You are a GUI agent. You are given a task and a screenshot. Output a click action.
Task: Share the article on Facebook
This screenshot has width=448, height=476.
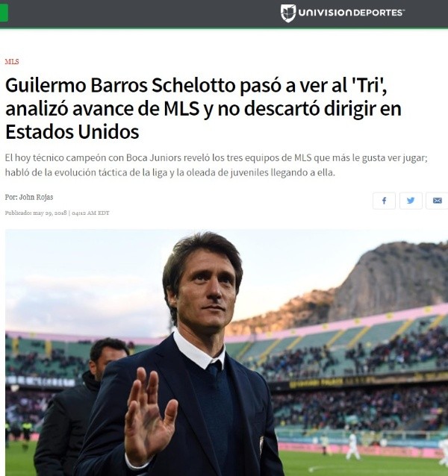(x=384, y=201)
